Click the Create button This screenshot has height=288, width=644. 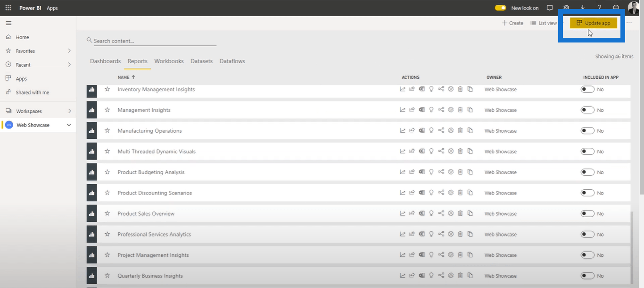coord(512,23)
